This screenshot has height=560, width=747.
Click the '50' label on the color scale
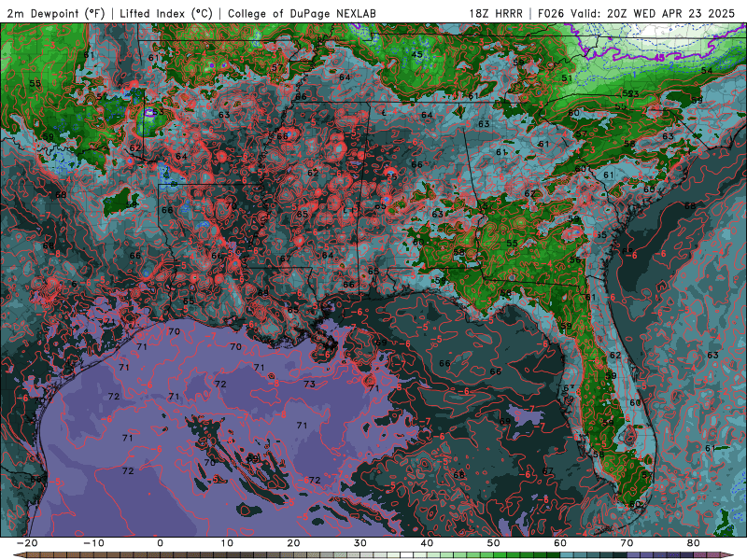pos(494,543)
